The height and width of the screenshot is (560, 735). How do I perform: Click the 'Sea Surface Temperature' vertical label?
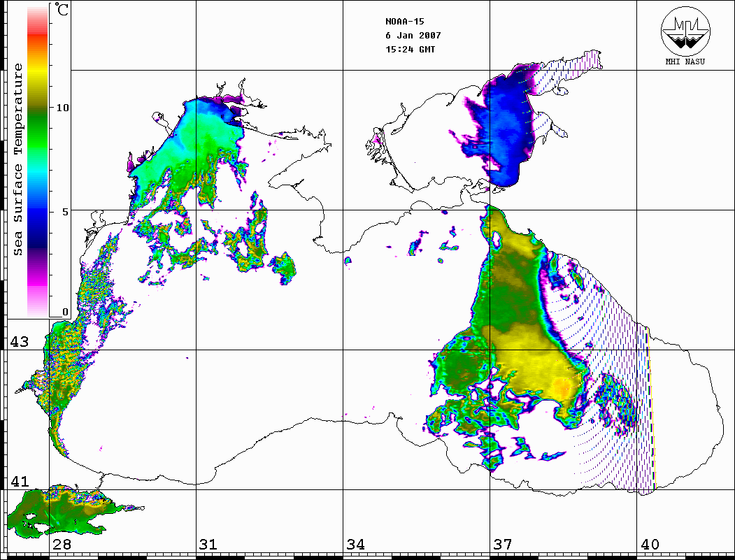coord(17,159)
